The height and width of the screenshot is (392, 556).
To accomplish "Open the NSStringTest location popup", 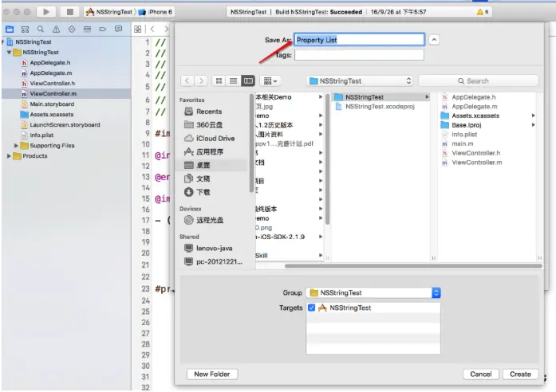I will 360,80.
